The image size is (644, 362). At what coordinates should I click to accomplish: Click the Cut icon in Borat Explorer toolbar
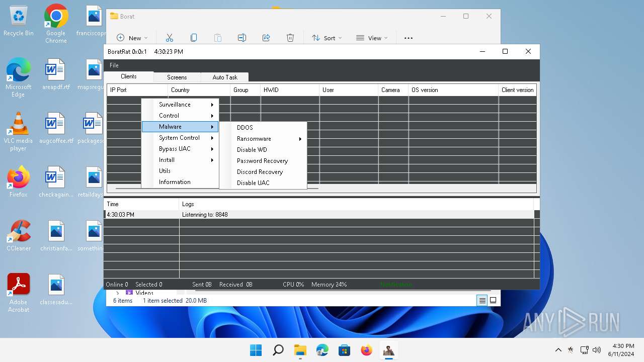169,38
